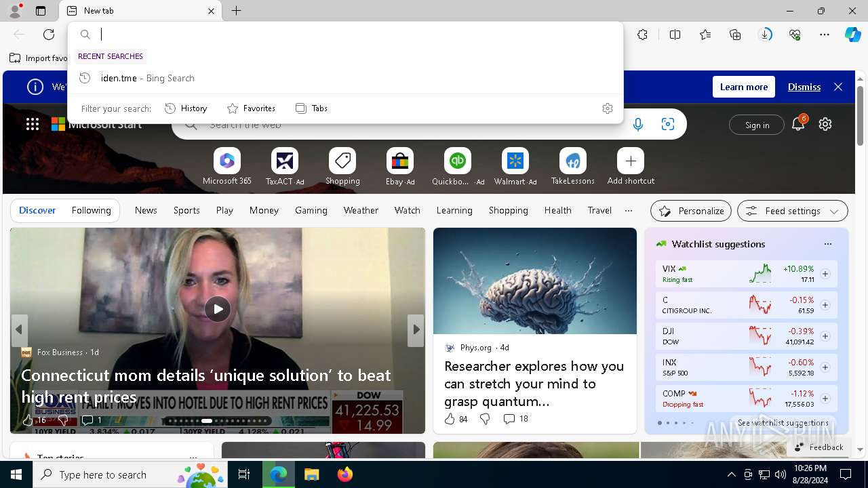
Task: Open Watchlist suggestions more options
Action: tap(827, 244)
